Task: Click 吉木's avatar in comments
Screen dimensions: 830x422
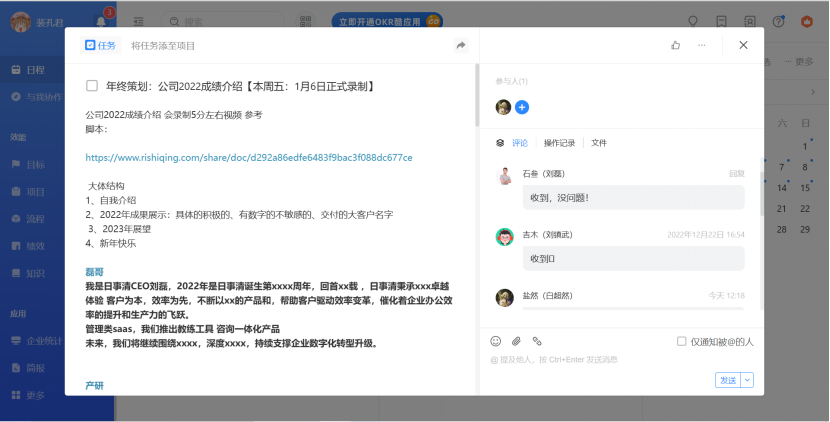Action: pos(504,237)
